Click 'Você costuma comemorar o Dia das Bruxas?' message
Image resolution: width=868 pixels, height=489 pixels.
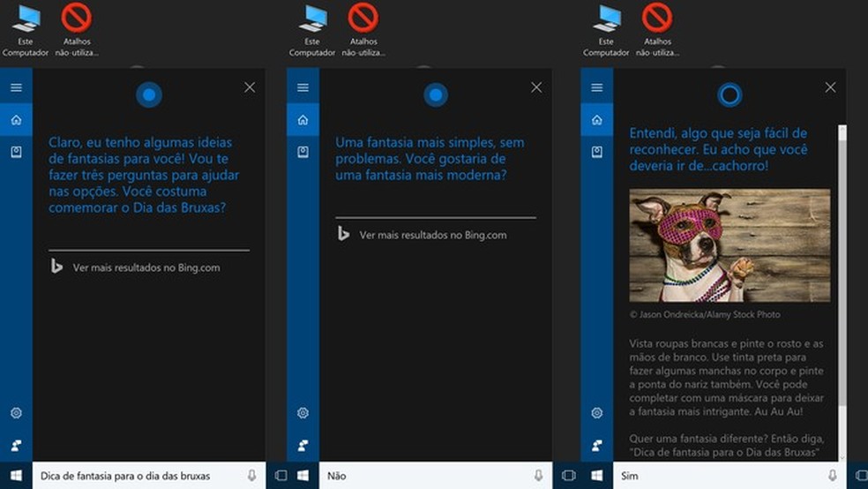click(138, 199)
